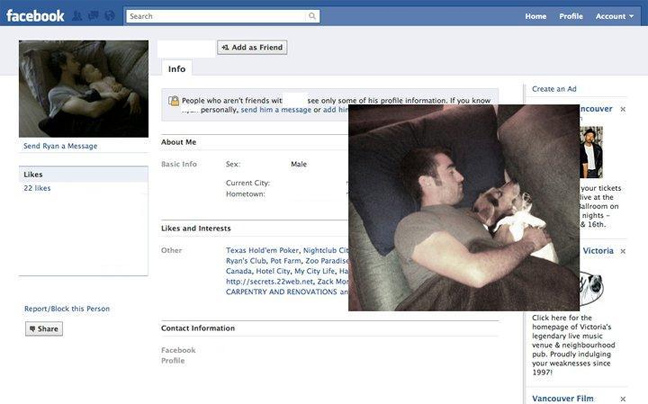Go to Home in top bar
This screenshot has height=404, width=648.
point(536,16)
